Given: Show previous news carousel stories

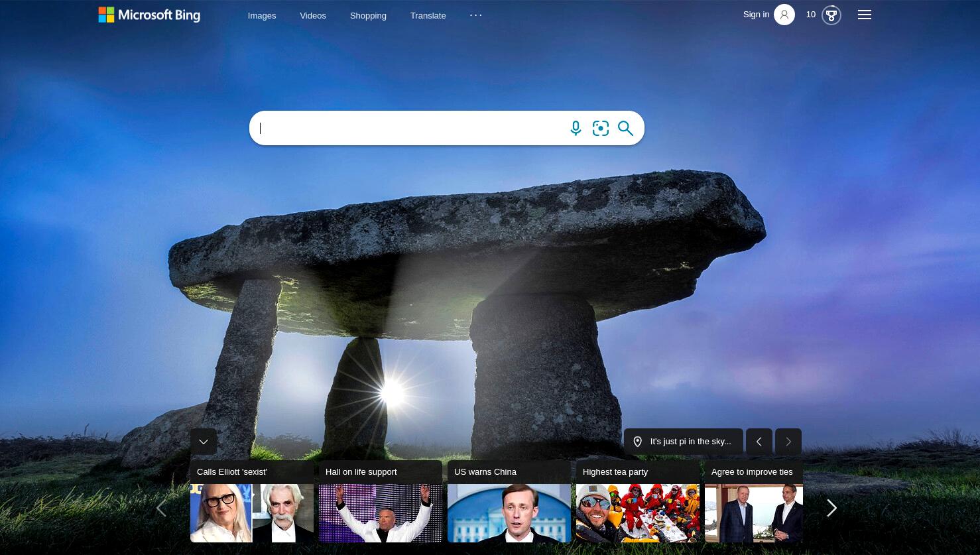Looking at the screenshot, I should (161, 508).
